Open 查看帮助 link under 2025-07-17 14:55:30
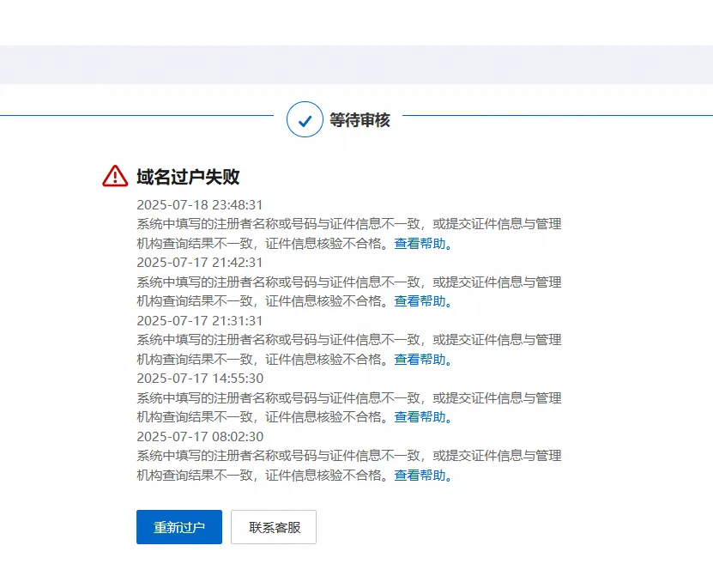713x588 pixels. coord(420,417)
